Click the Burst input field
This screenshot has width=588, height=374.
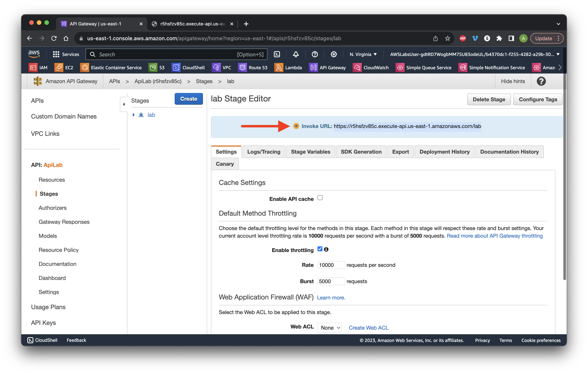tap(331, 281)
